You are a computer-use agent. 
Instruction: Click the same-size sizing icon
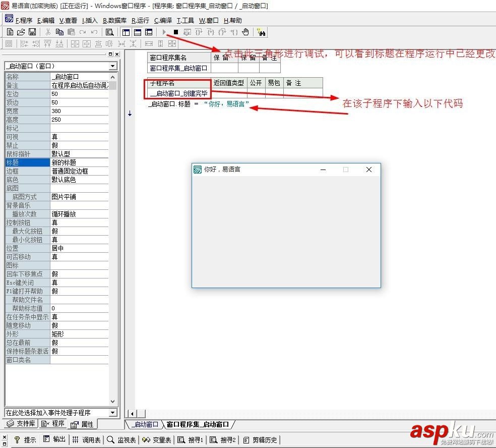tap(172, 44)
